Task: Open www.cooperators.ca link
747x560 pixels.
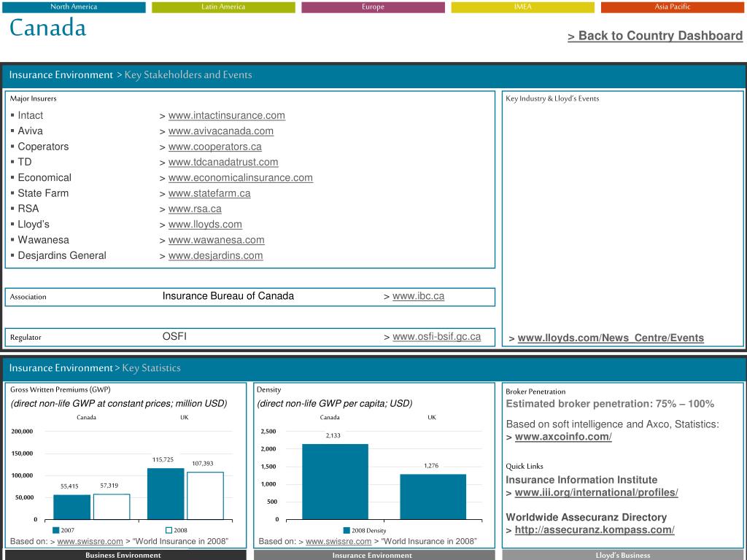Action: [215, 147]
